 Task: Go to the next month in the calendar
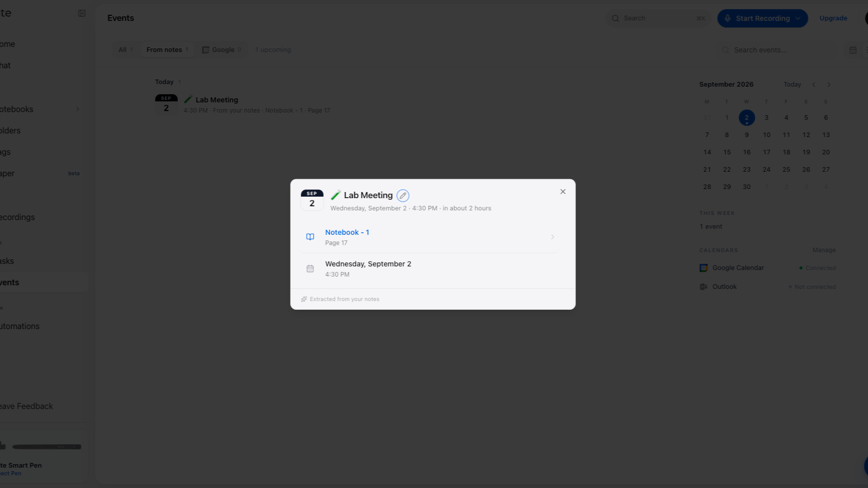[x=829, y=85]
